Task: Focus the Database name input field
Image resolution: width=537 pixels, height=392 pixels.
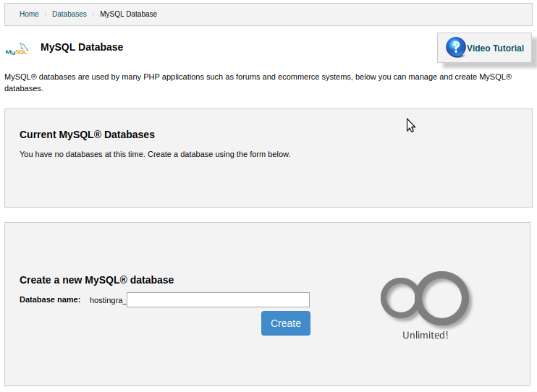Action: click(x=218, y=300)
